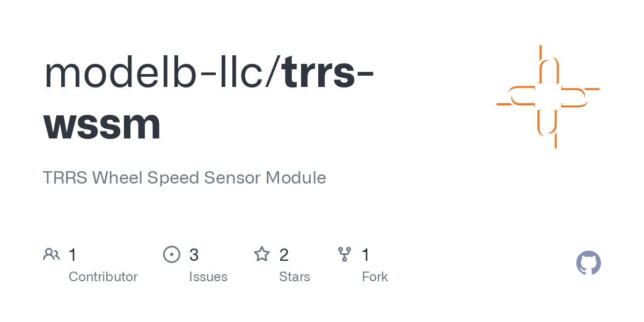644x322 pixels.
Task: Click the "Issues" label
Action: (x=208, y=277)
